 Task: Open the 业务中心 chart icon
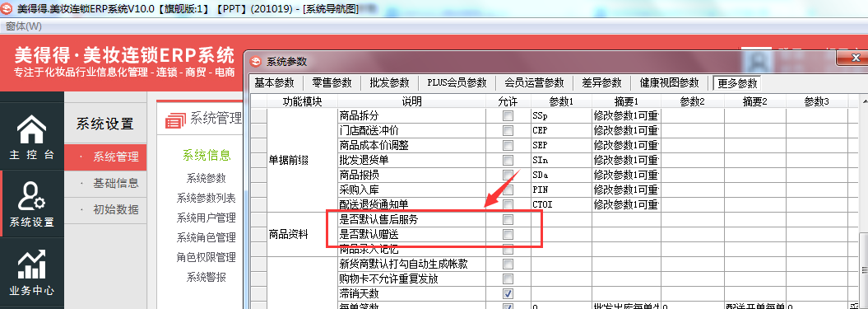[31, 264]
